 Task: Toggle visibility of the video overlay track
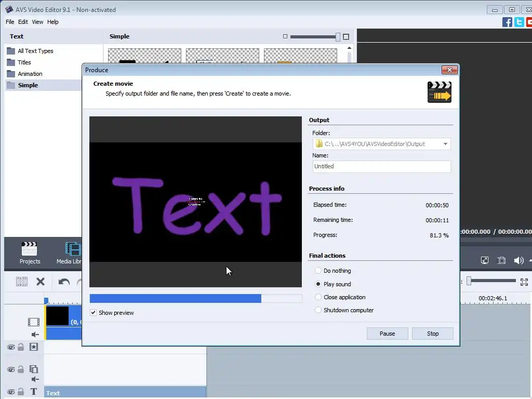click(10, 369)
